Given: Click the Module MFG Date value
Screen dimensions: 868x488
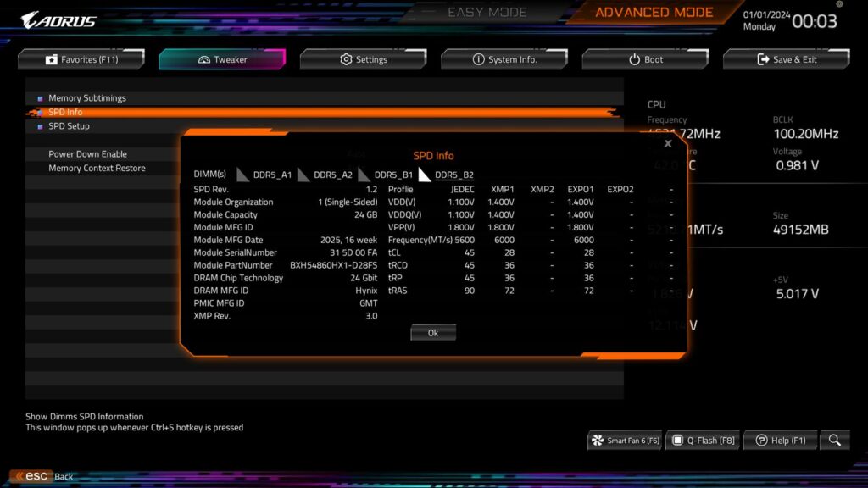Looking at the screenshot, I should (348, 240).
